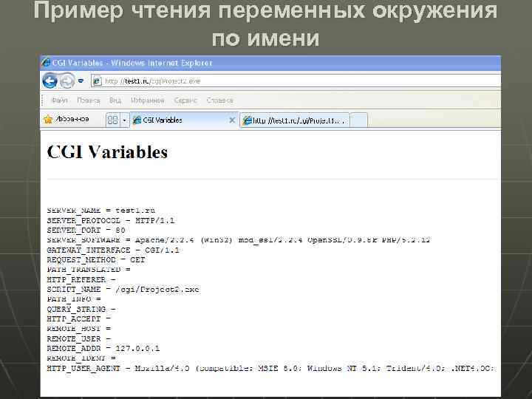Open the Справка menu
The image size is (532, 399).
click(220, 100)
